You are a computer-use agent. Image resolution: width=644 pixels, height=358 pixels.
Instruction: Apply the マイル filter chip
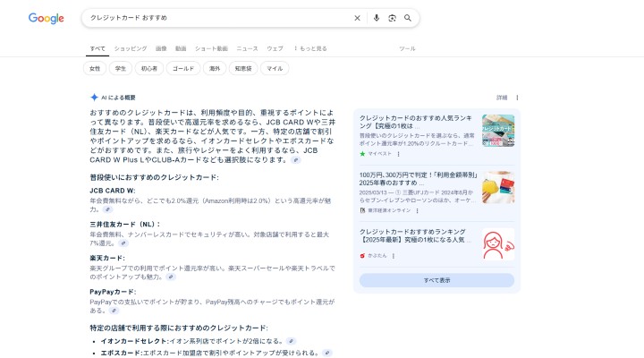[275, 69]
